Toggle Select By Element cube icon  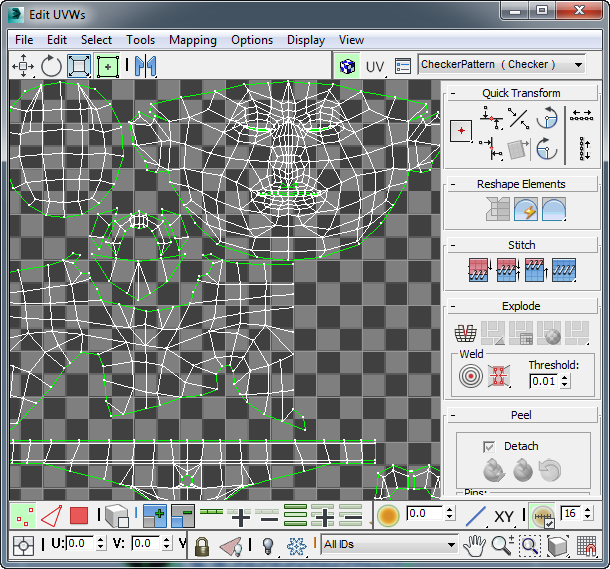click(116, 516)
